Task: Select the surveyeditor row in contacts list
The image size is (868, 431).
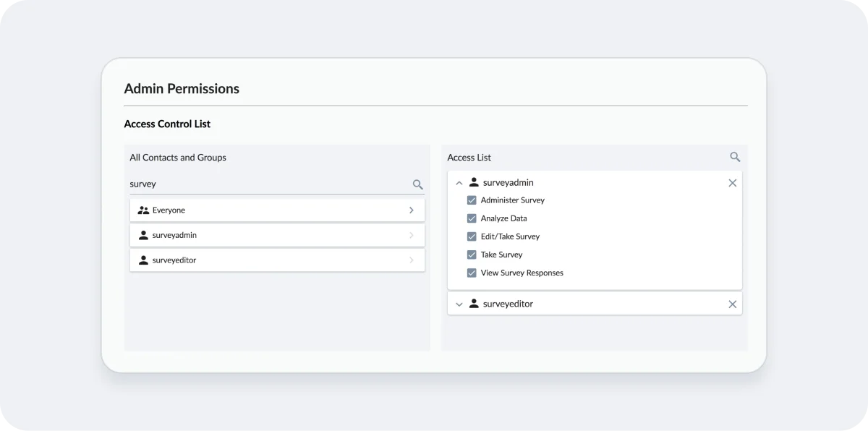Action: tap(277, 260)
